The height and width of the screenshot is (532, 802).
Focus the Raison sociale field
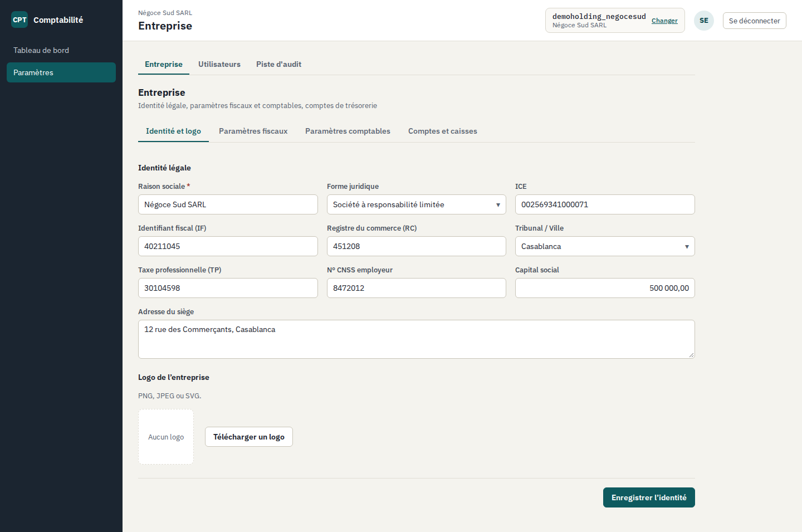(228, 204)
